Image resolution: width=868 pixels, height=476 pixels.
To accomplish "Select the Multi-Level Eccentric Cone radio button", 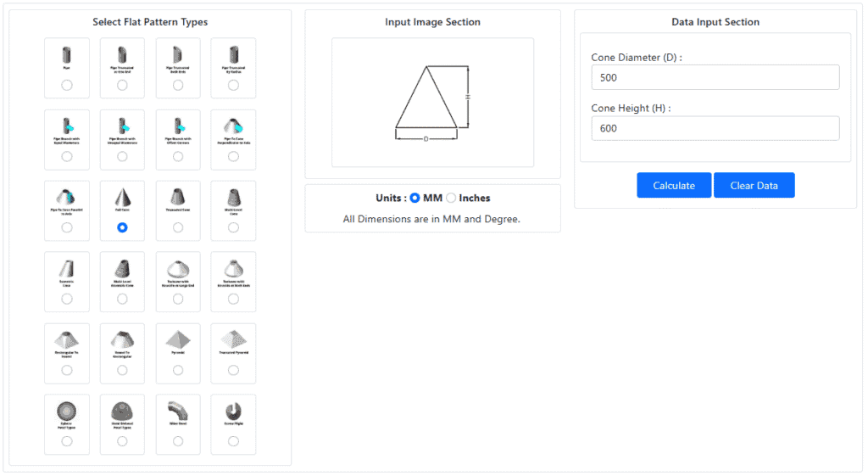I will pos(122,299).
